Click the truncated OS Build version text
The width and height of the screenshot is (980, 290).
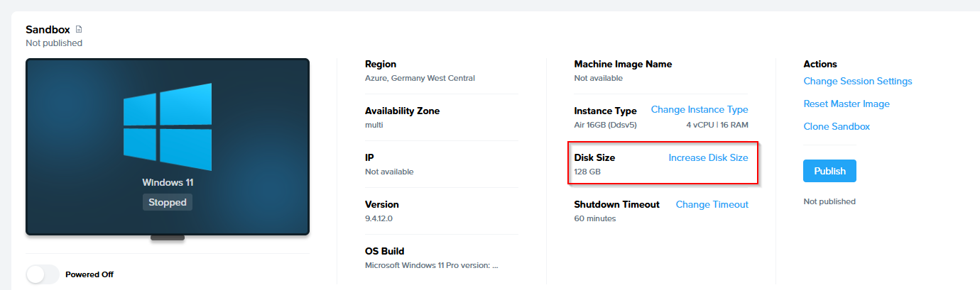pyautogui.click(x=431, y=265)
